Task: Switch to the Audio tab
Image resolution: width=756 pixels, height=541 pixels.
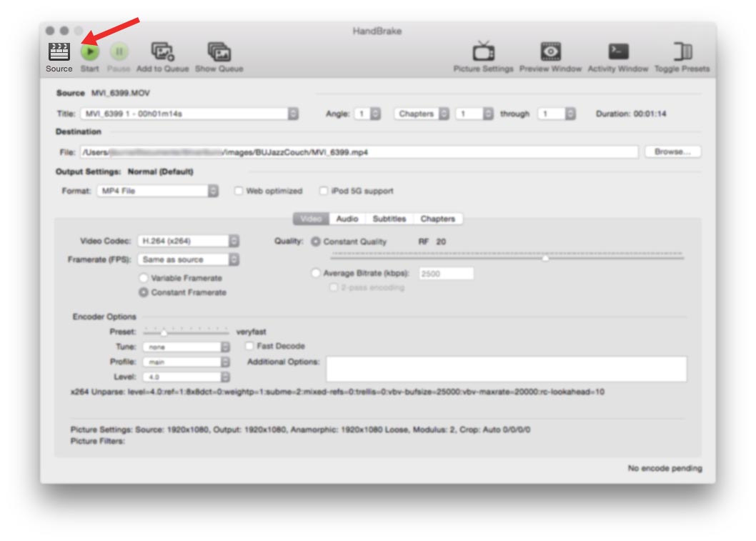Action: 347,219
